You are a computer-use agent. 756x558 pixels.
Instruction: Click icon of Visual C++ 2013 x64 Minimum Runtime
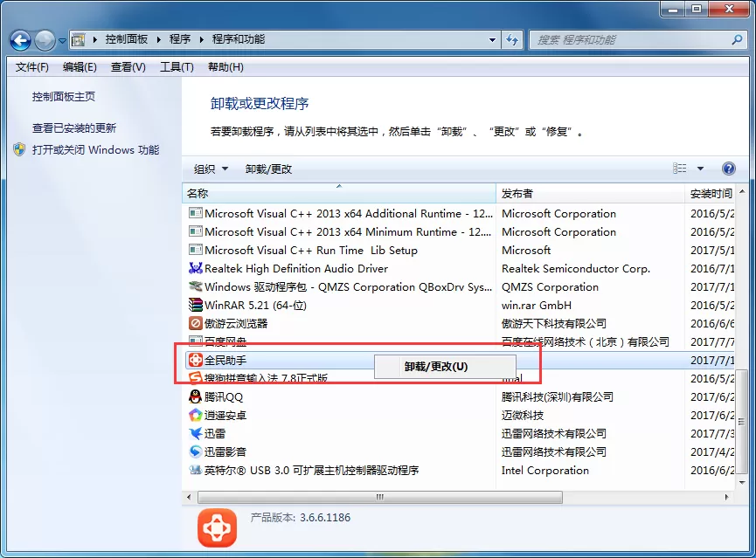click(195, 231)
